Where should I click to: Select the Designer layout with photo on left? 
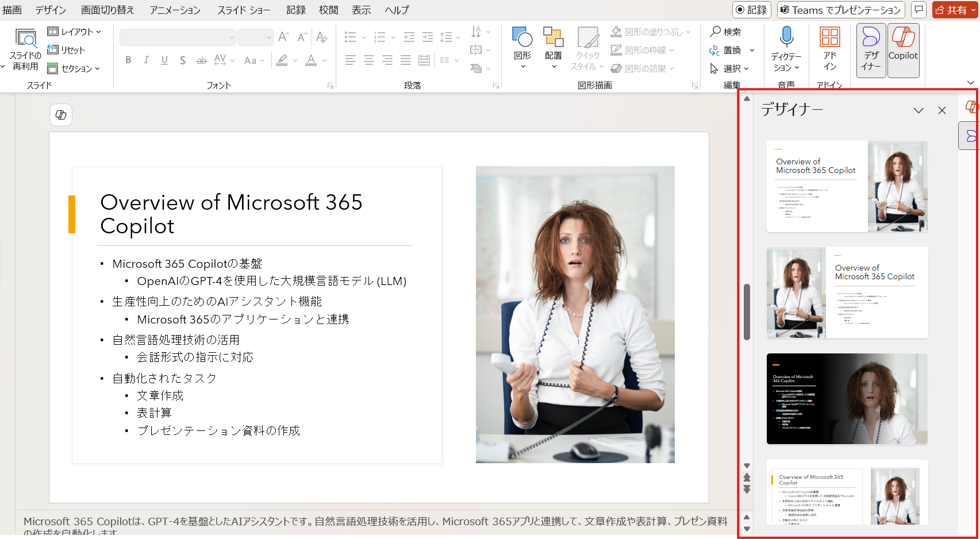pos(847,292)
